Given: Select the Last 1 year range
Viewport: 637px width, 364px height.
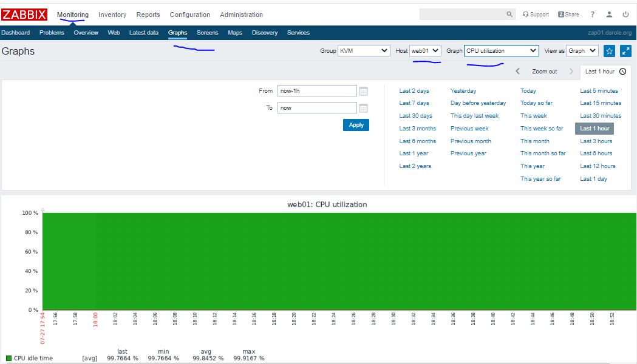Looking at the screenshot, I should pyautogui.click(x=414, y=153).
